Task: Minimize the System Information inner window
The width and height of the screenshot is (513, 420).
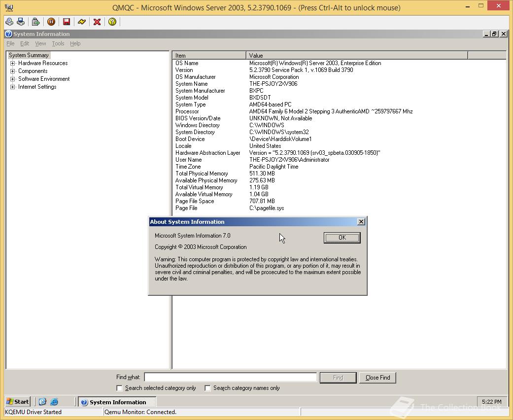Action: pyautogui.click(x=487, y=34)
